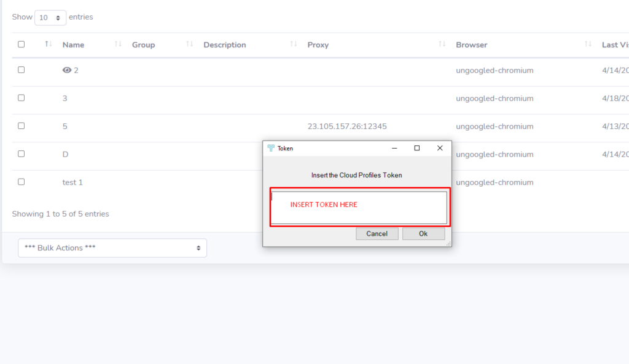Open the Bulk Actions dropdown
This screenshot has height=364, width=629.
tap(112, 248)
